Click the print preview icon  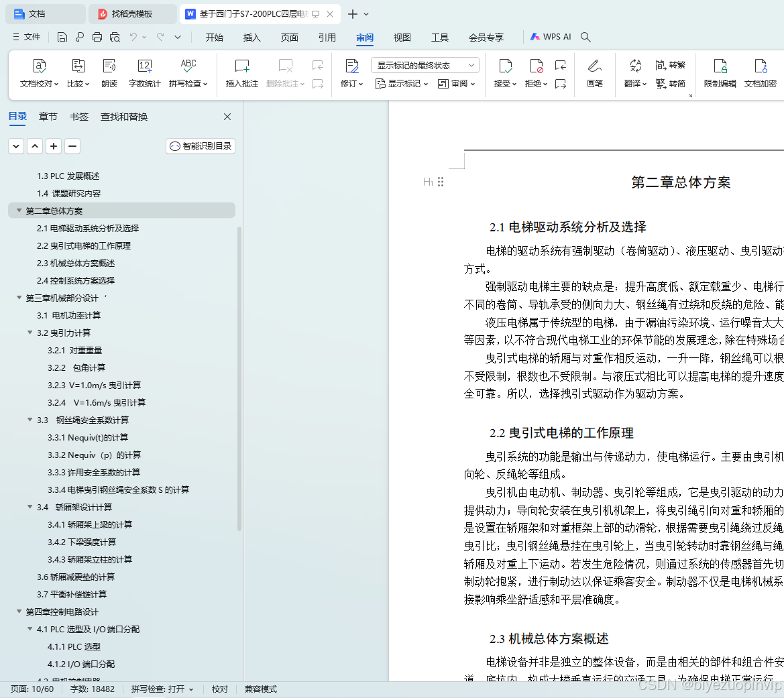(115, 37)
